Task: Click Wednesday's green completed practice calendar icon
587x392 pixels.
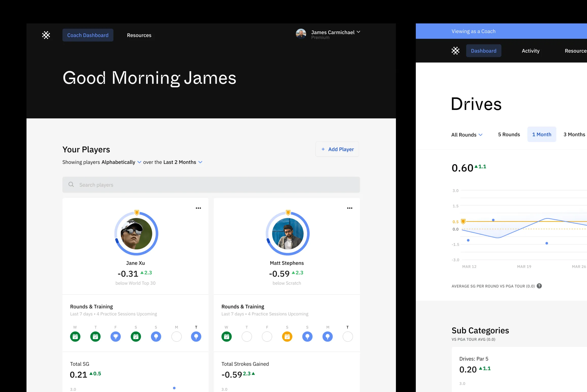Action: click(x=75, y=336)
